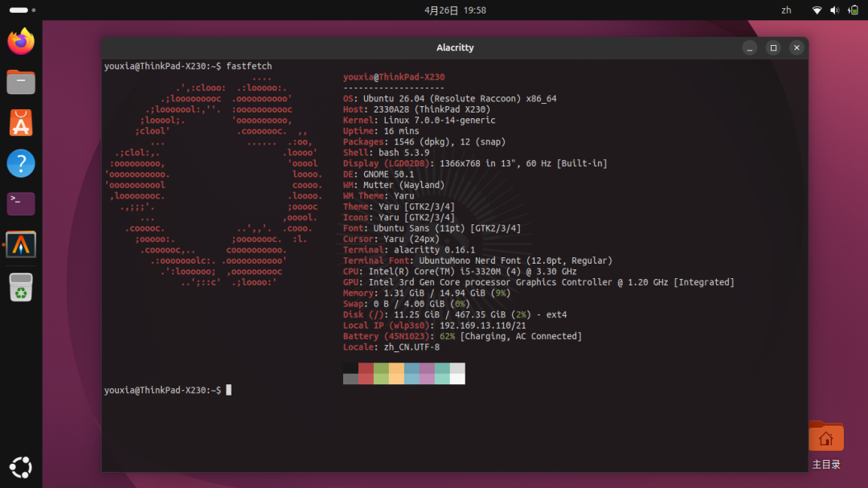868x488 pixels.
Task: Click the 'zh_CN.UTF-8' locale value
Action: (x=411, y=347)
